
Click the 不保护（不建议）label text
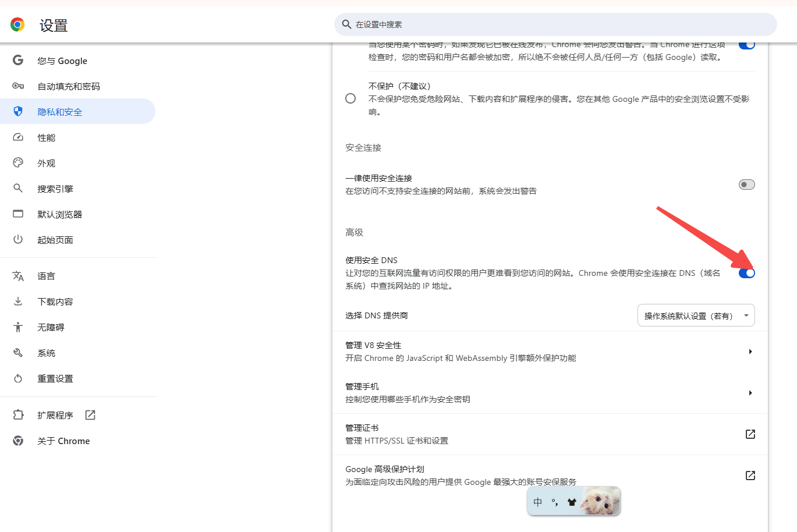pos(399,86)
